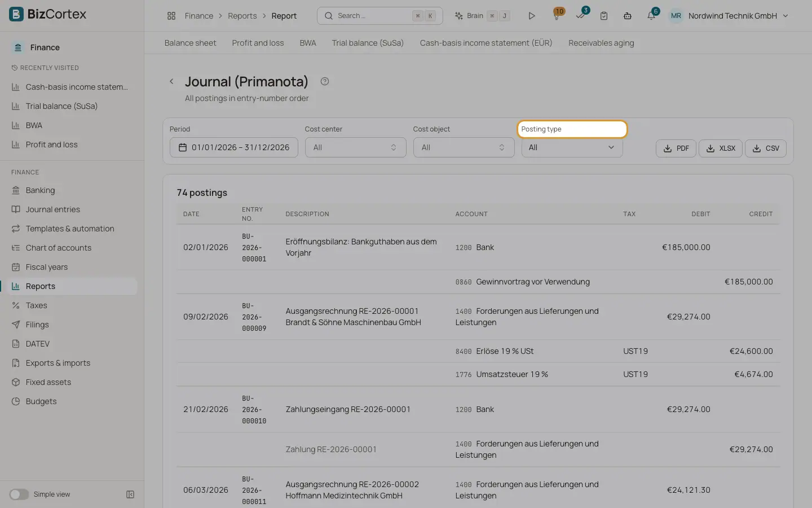
Task: Export the journal as PDF
Action: [x=676, y=148]
